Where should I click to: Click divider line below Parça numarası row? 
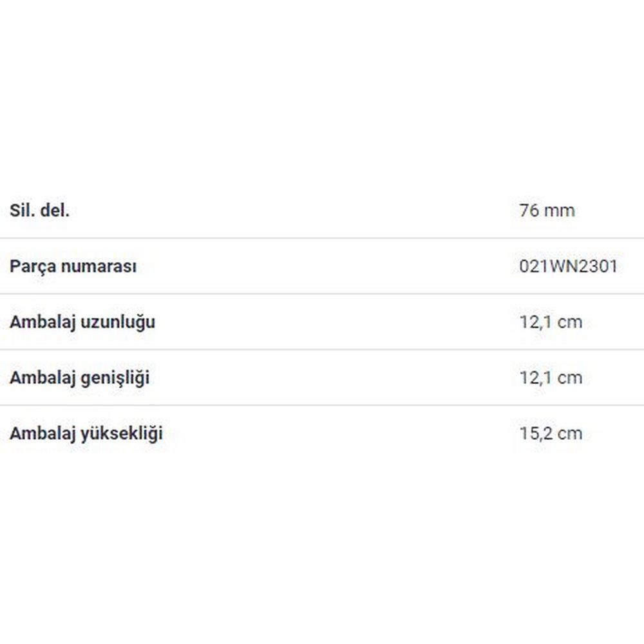322,294
